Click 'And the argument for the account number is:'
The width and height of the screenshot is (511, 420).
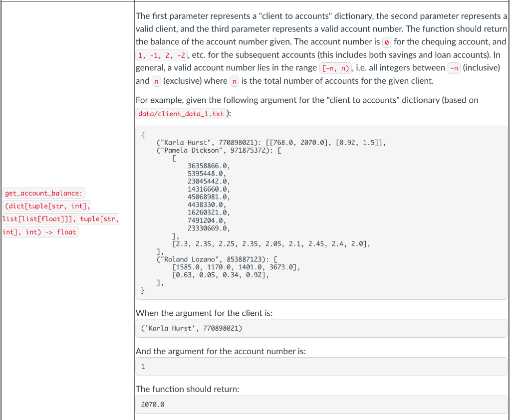[221, 351]
